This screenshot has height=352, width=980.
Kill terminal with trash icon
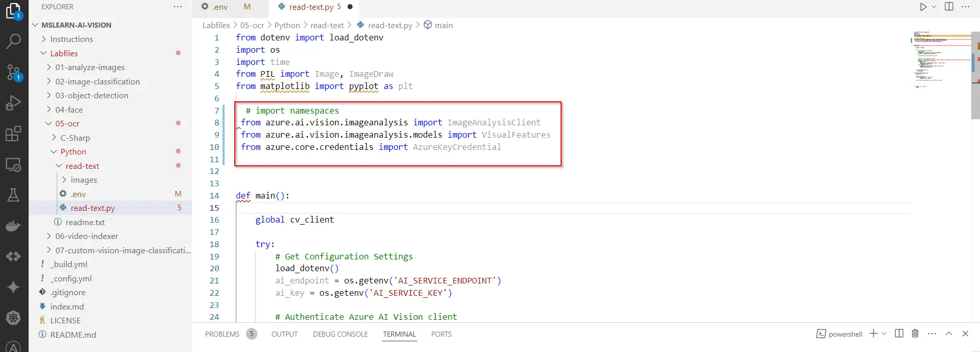pos(915,334)
